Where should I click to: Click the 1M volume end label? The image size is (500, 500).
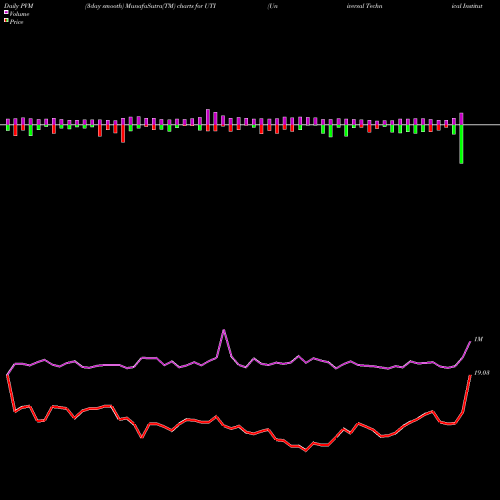click(478, 339)
